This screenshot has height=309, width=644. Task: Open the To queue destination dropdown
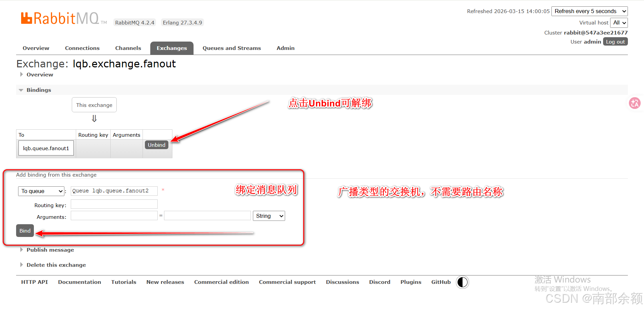[41, 191]
